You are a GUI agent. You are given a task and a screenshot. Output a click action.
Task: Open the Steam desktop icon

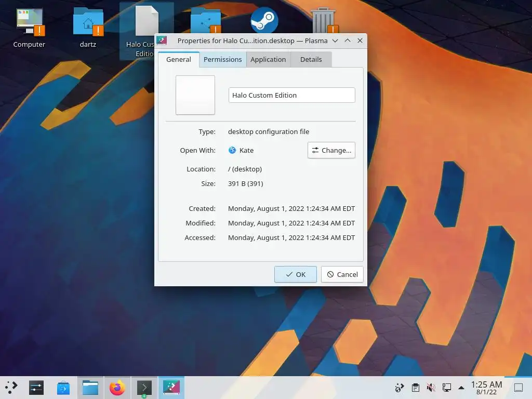pos(264,21)
